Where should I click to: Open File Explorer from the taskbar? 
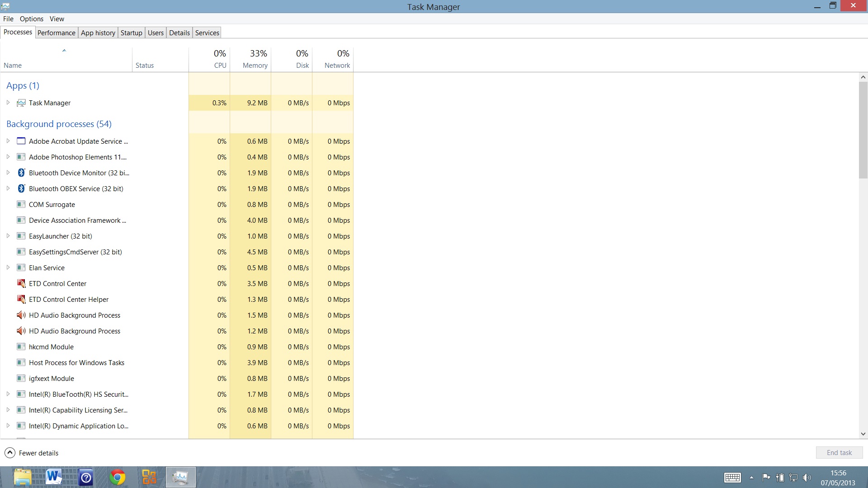[23, 477]
